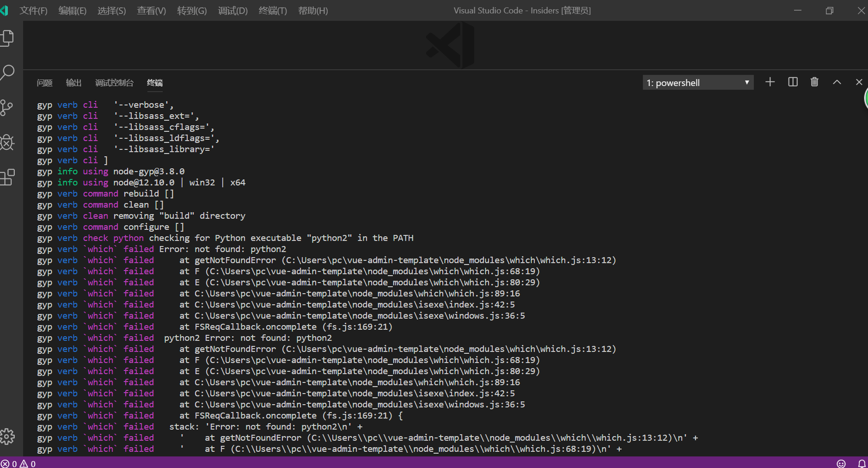Click 'node-gyp@3.8.0' in terminal output
868x468 pixels.
pos(149,172)
